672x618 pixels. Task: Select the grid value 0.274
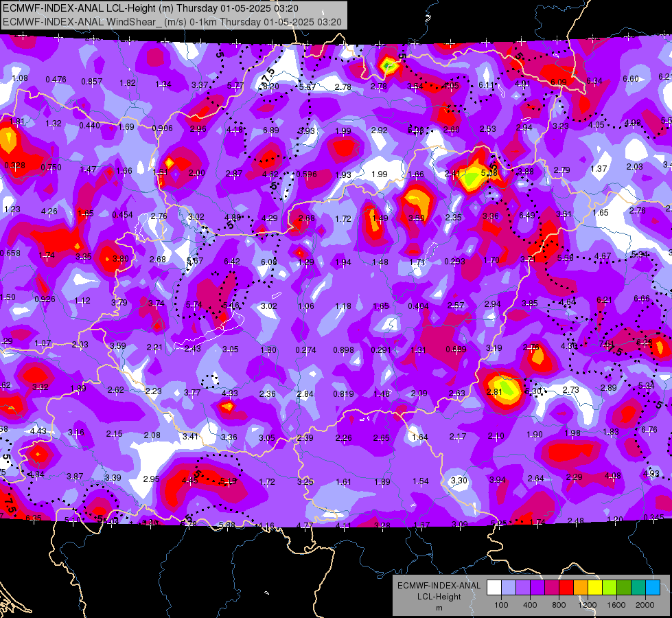[305, 350]
